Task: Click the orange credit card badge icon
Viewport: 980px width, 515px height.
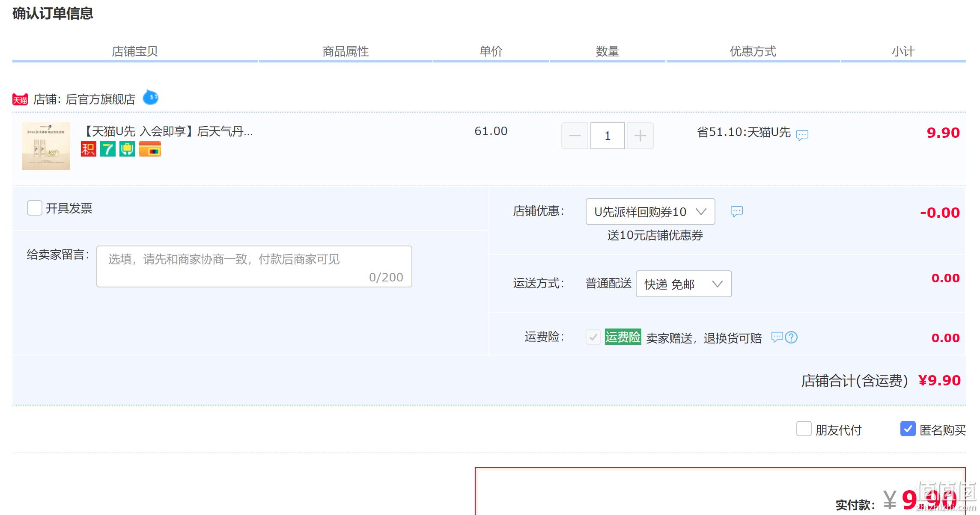Action: 150,149
